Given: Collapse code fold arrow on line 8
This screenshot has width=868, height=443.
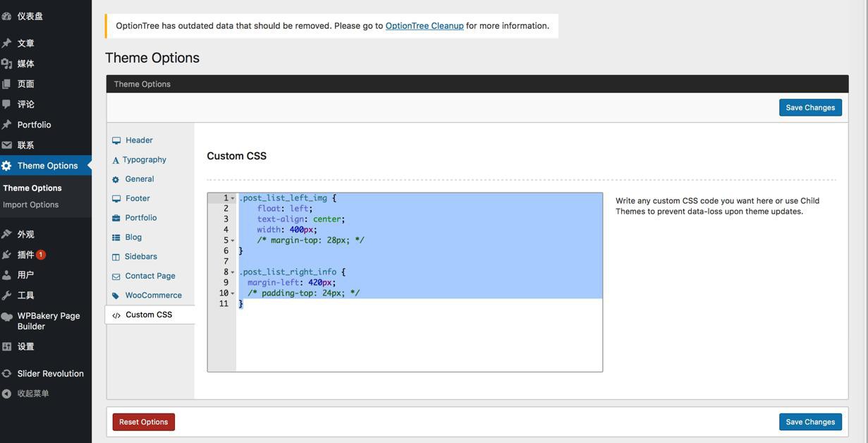Looking at the screenshot, I should click(233, 272).
